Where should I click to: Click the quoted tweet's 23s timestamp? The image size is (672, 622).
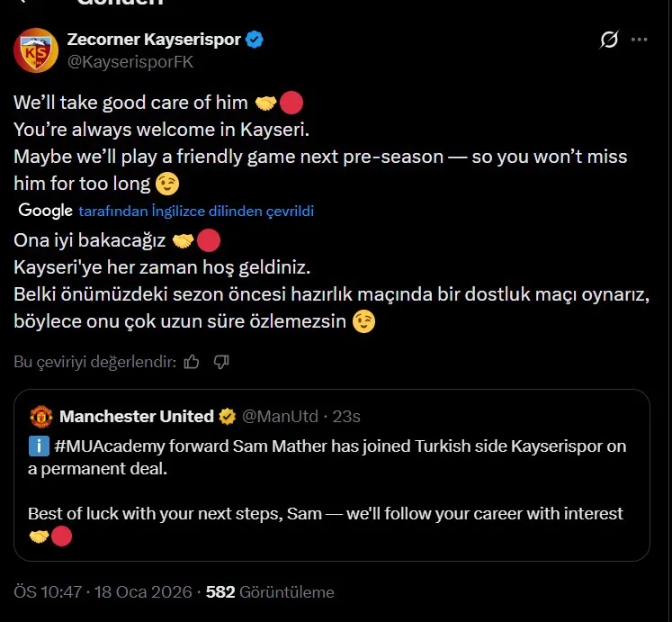tap(346, 416)
